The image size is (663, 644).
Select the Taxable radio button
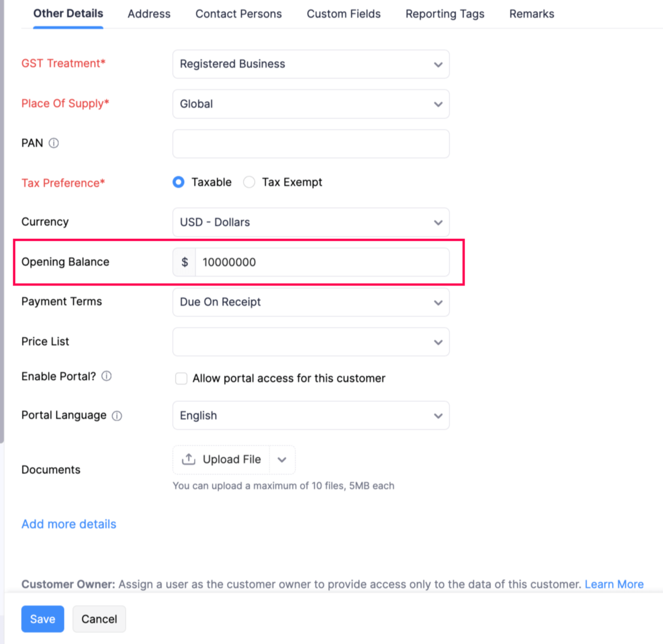click(179, 182)
